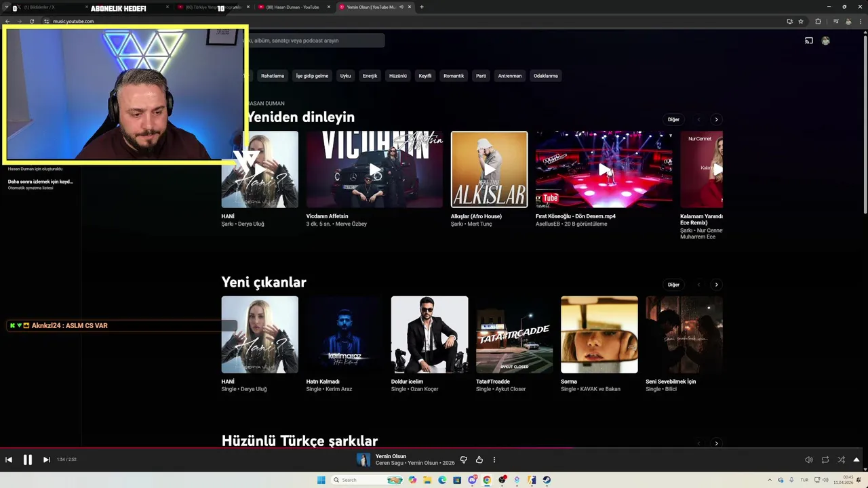The image size is (868, 488).
Task: Select the Hüzünlü mood chip
Action: click(398, 76)
